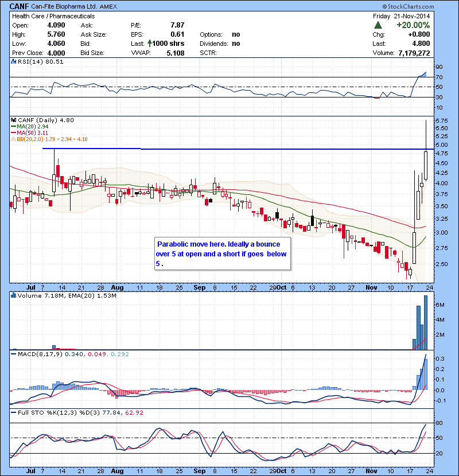This screenshot has width=459, height=476.
Task: Click the date Friday 21-Nov-2014
Action: point(401,16)
